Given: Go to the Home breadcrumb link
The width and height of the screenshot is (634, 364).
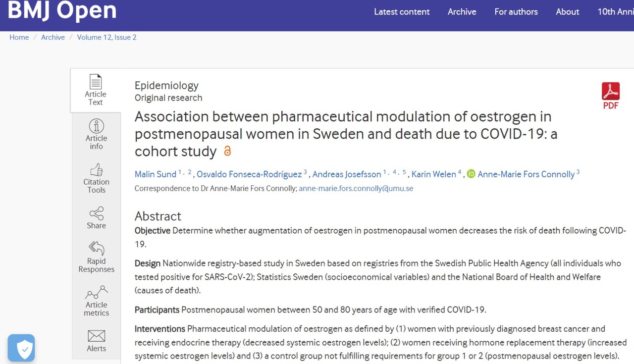Looking at the screenshot, I should 19,37.
